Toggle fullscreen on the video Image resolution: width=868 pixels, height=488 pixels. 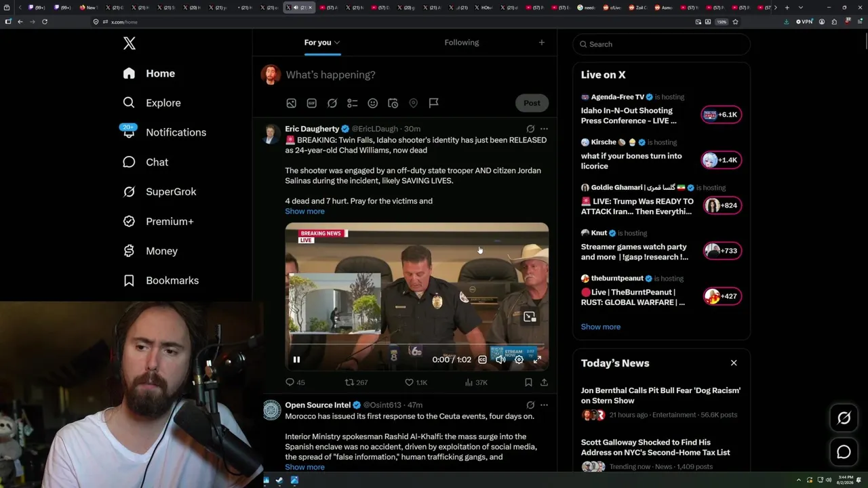pyautogui.click(x=537, y=360)
